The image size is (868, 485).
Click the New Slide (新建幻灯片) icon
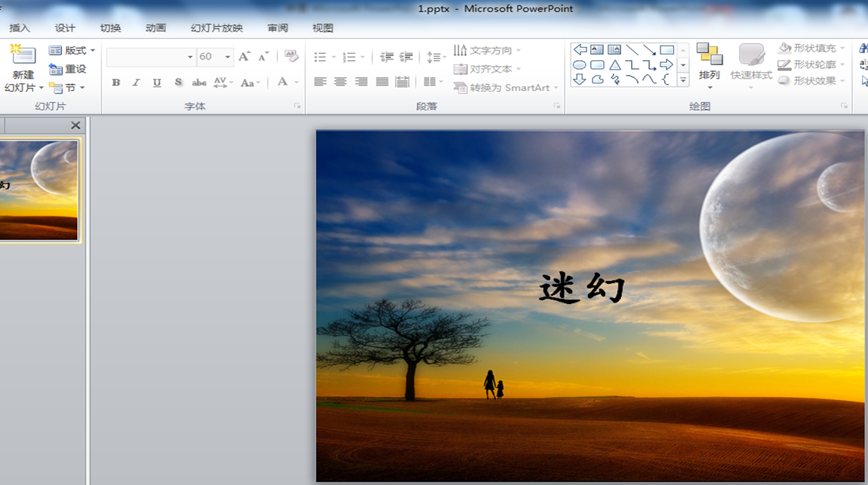point(23,54)
